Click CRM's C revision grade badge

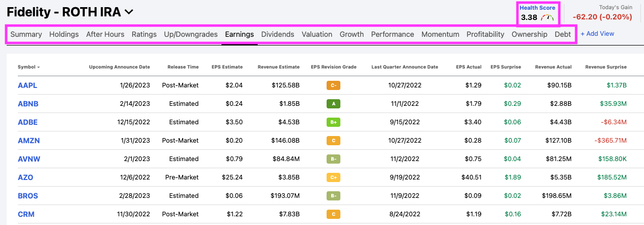[333, 214]
